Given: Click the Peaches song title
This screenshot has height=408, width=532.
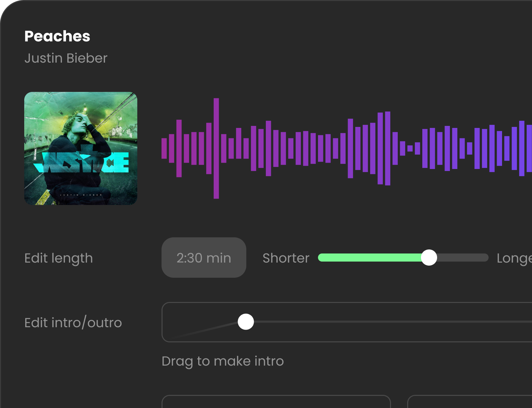Looking at the screenshot, I should [x=57, y=36].
